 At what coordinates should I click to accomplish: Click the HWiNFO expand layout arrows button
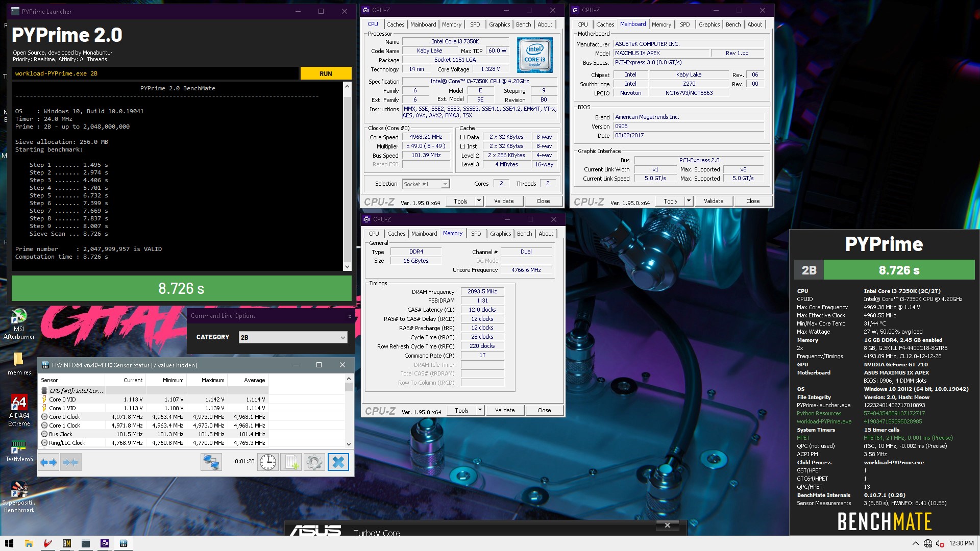48,462
